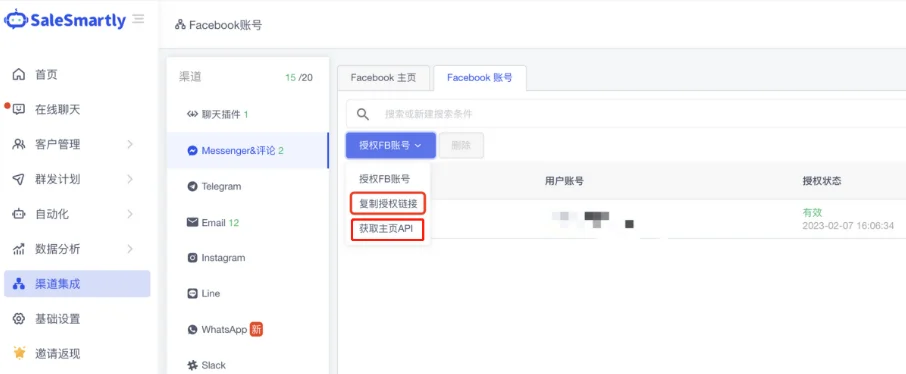Click the disabled 删除 button
Screen dimensions: 906x374
coord(461,146)
